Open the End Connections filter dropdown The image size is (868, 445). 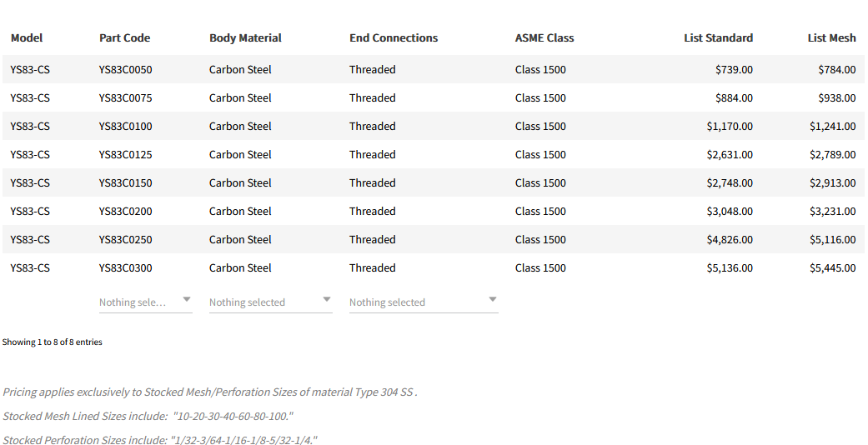coord(423,302)
